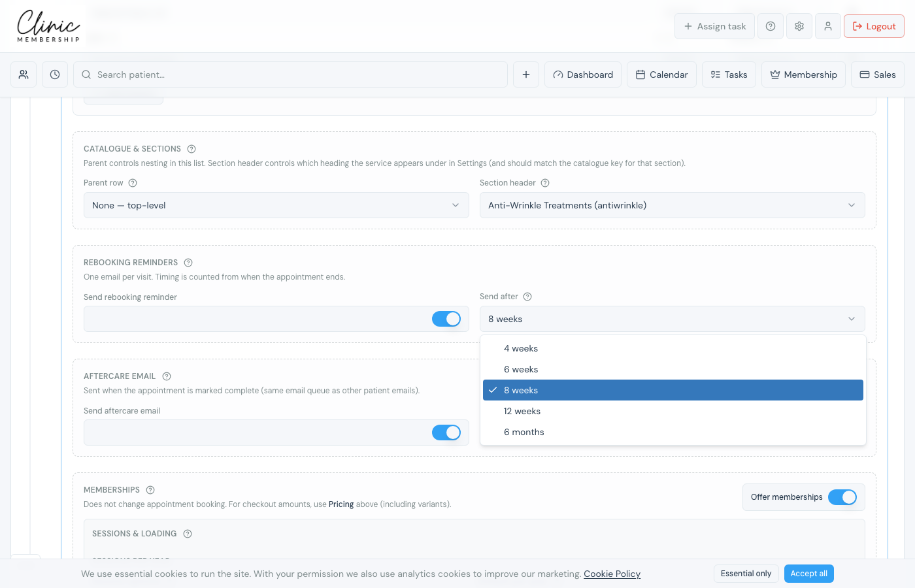
Task: Open Parent row dropdown
Action: click(276, 205)
